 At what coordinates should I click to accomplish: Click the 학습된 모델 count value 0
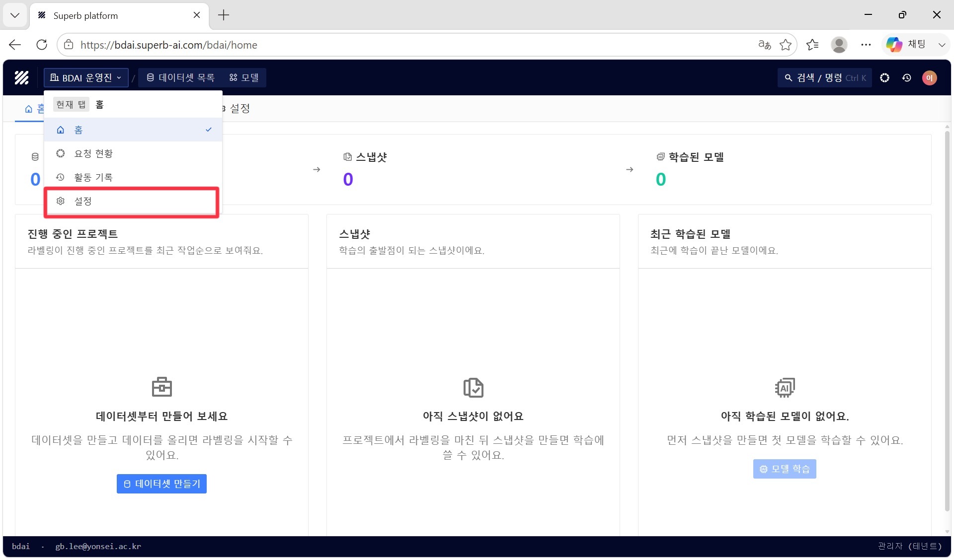[660, 179]
